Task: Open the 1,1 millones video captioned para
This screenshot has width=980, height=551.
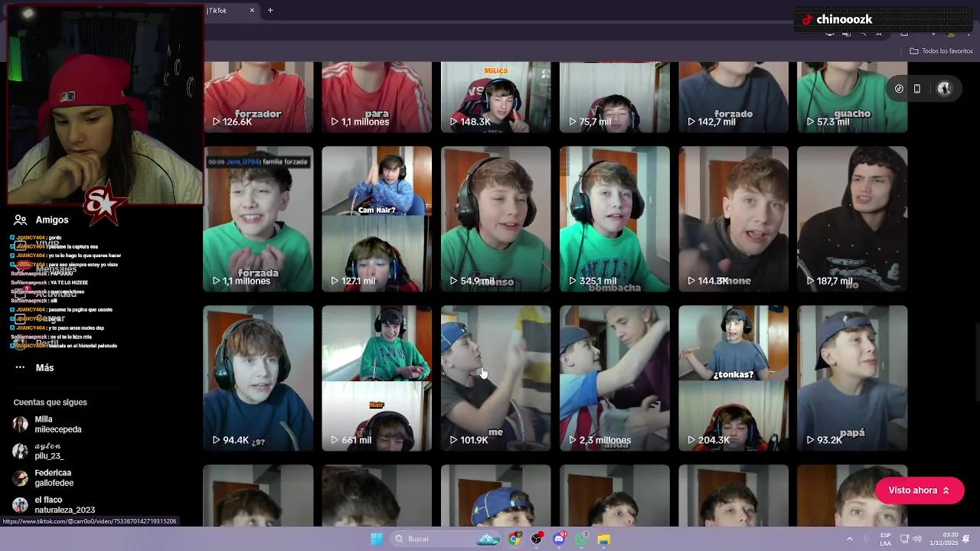Action: 377,97
